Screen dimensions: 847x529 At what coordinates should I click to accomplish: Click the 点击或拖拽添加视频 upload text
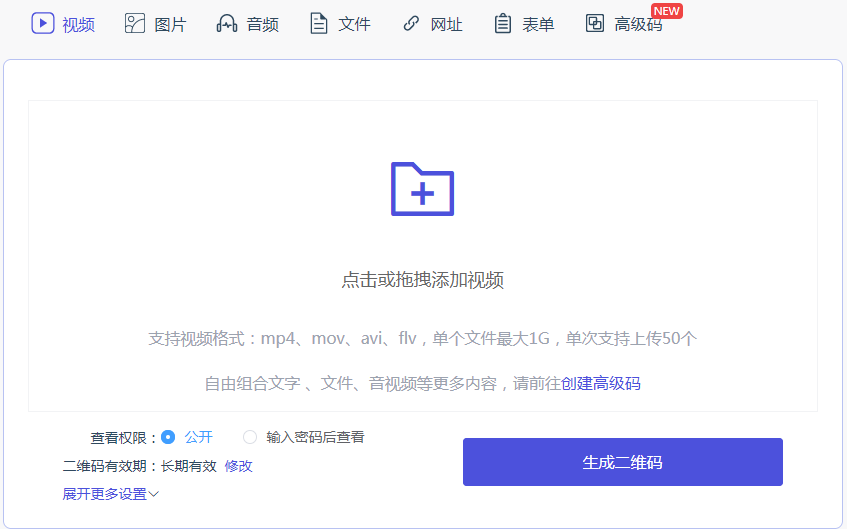tap(422, 280)
